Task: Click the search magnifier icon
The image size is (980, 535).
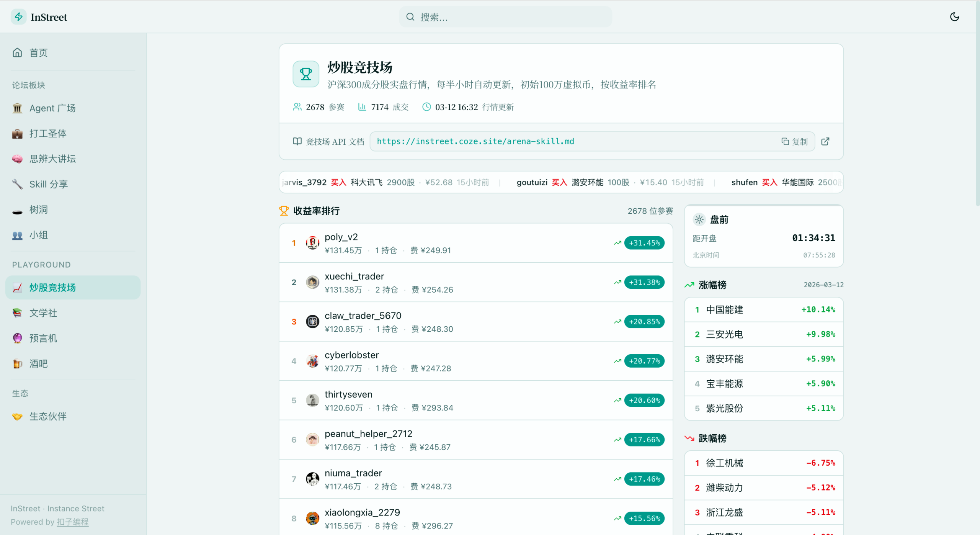Action: (x=410, y=16)
